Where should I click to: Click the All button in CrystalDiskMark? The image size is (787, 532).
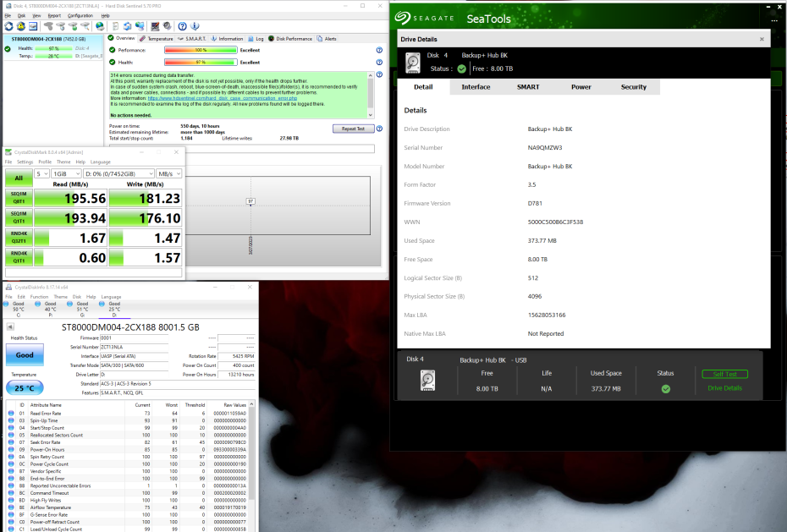coord(19,178)
